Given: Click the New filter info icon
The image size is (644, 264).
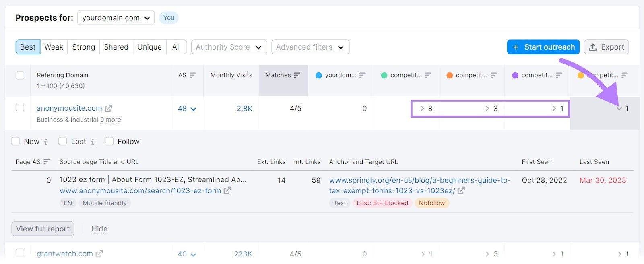Looking at the screenshot, I should point(46,142).
